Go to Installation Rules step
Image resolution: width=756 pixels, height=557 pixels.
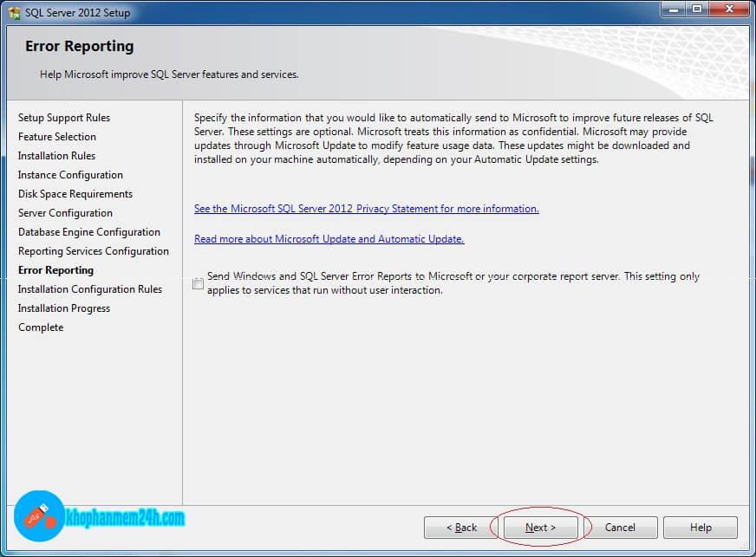click(57, 156)
